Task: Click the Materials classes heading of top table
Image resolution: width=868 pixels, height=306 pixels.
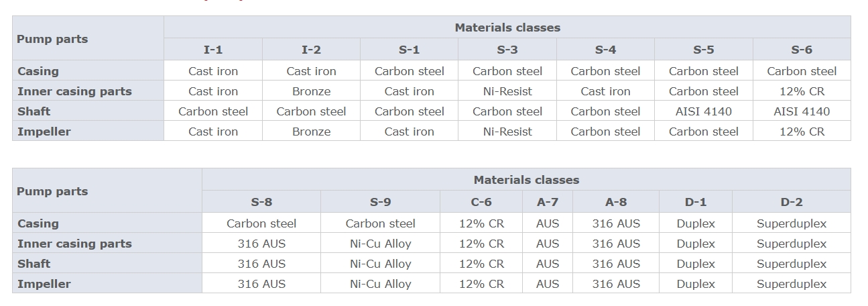Action: coord(507,28)
